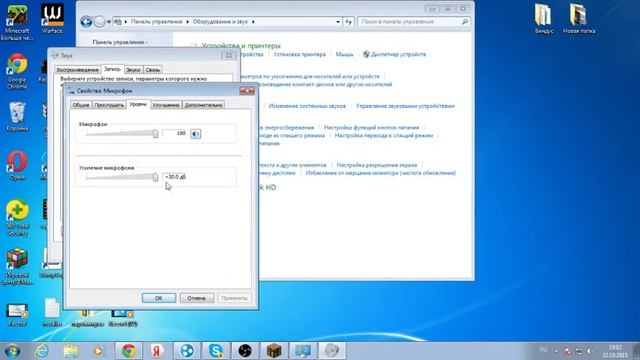This screenshot has width=640, height=360.
Task: Click Оборудование и звук in the address breadcrumb
Action: coord(220,22)
